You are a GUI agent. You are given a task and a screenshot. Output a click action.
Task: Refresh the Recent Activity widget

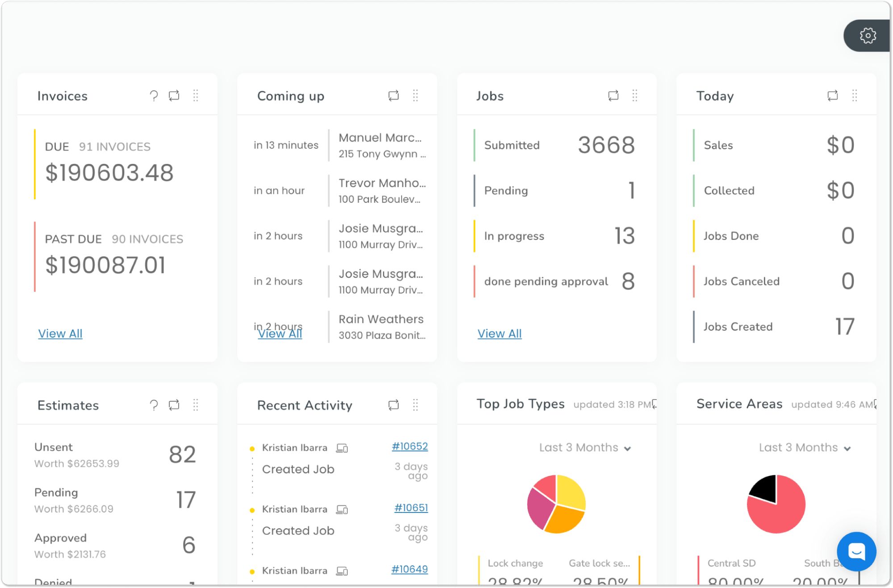[x=394, y=405]
